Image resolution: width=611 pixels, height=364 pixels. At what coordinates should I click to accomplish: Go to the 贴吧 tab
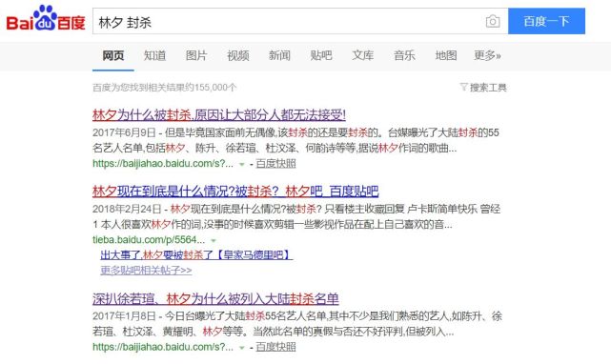321,55
